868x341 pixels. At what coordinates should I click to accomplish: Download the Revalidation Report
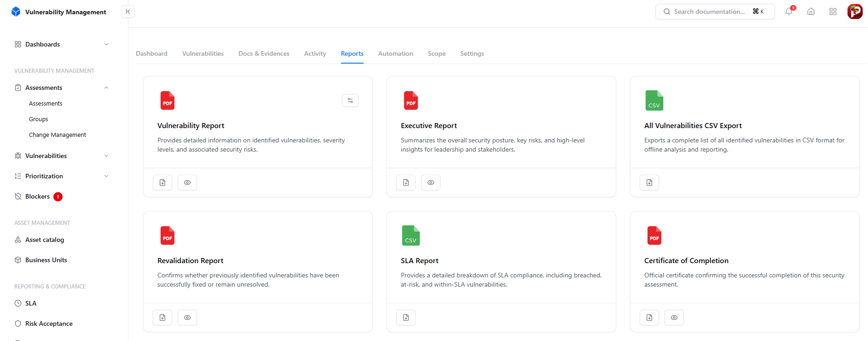(162, 317)
